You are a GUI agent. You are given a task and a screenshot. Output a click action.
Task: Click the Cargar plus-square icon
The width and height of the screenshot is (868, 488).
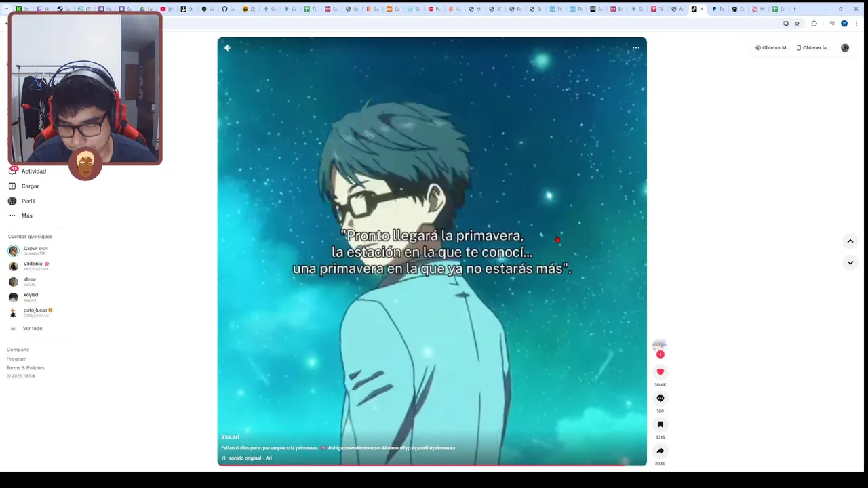(x=12, y=186)
